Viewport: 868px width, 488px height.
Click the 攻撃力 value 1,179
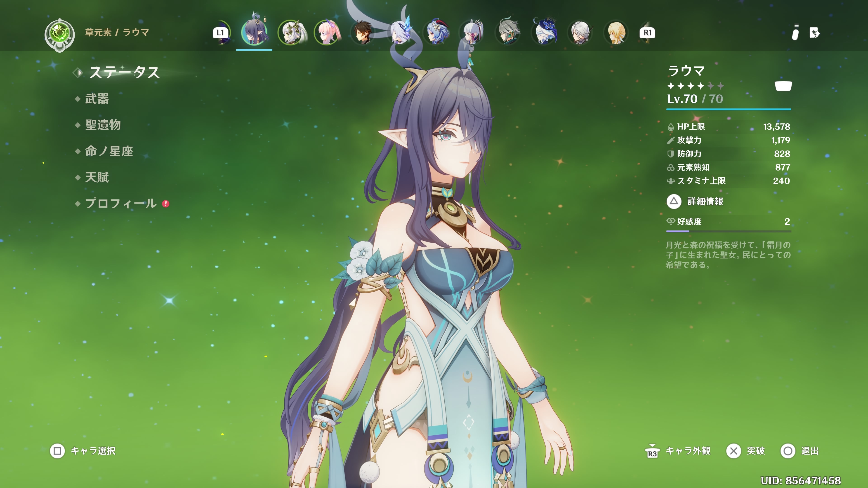(781, 140)
